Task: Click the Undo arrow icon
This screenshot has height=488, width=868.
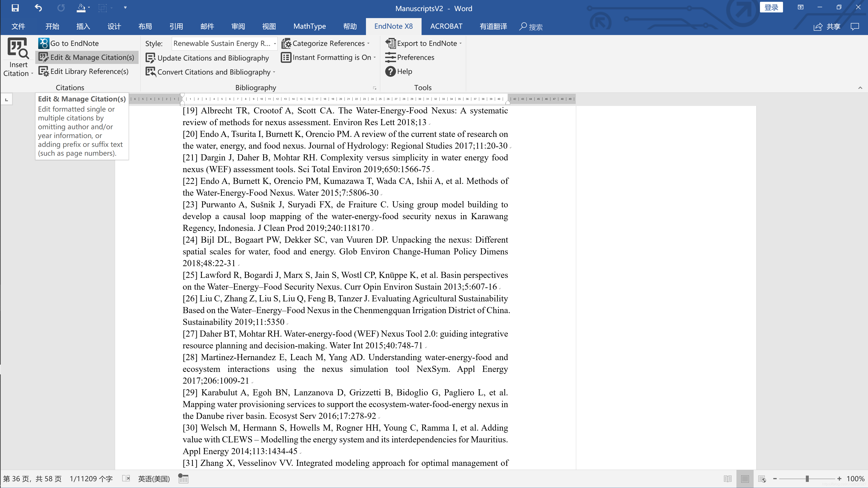Action: pos(38,8)
